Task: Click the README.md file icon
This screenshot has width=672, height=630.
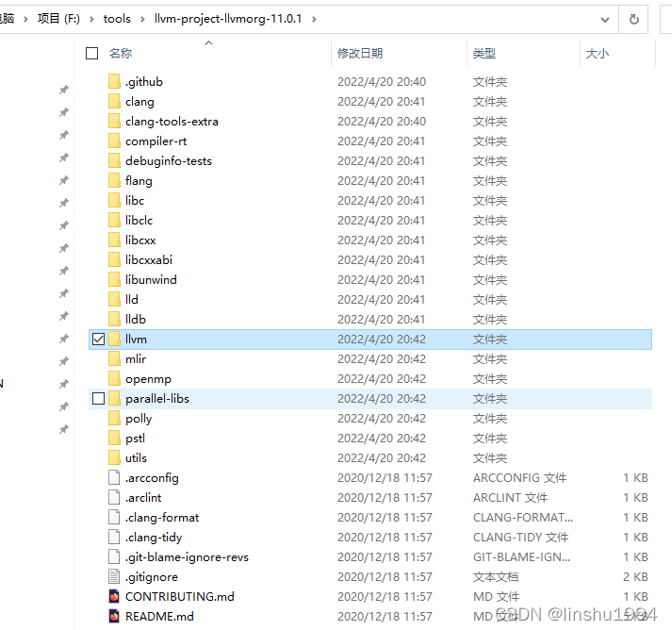Action: click(114, 616)
